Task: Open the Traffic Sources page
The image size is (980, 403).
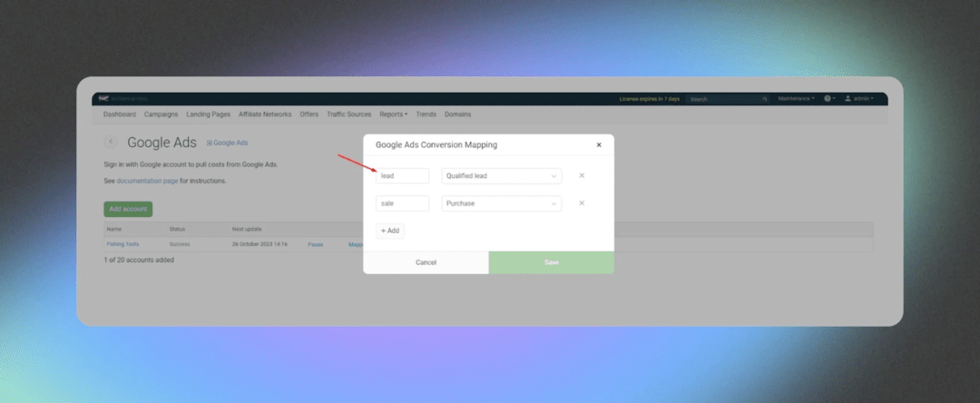Action: pyautogui.click(x=349, y=114)
